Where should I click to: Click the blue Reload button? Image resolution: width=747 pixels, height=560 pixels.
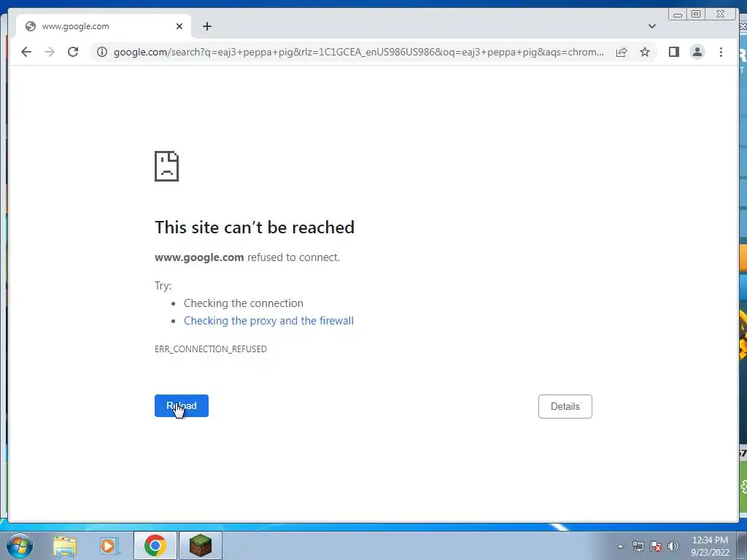click(182, 405)
